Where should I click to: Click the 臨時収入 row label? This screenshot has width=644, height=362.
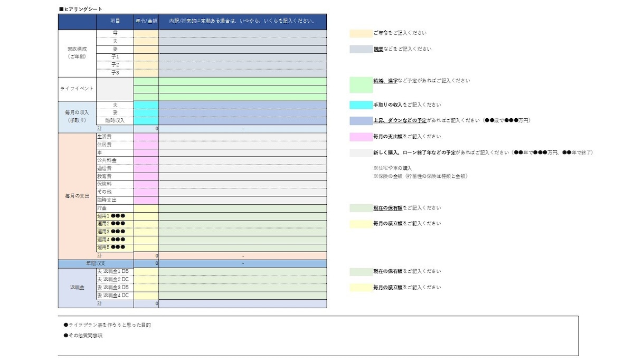115,121
